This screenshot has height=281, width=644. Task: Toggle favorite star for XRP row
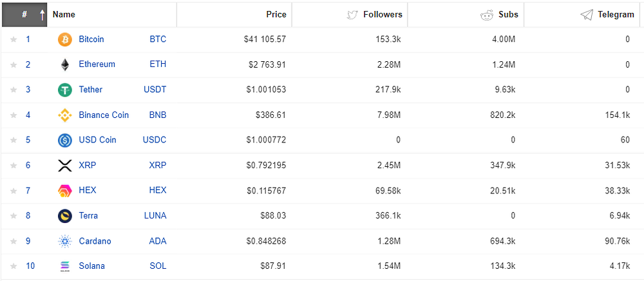click(x=14, y=166)
